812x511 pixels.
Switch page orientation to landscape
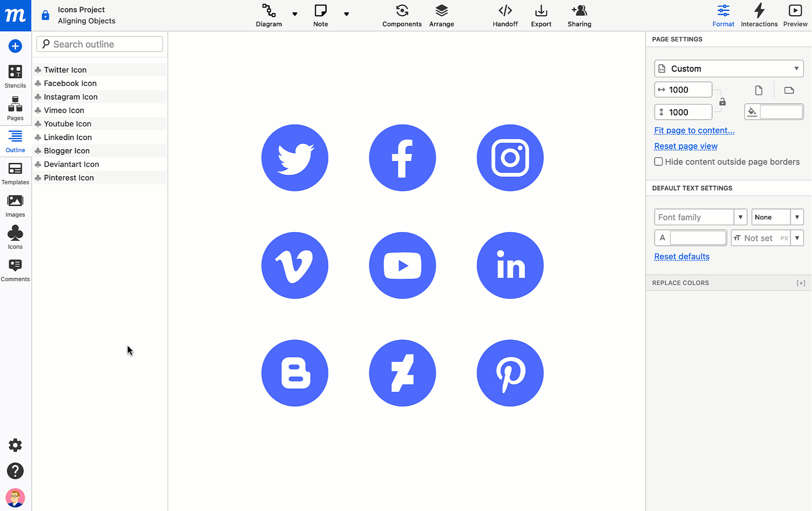tap(789, 90)
